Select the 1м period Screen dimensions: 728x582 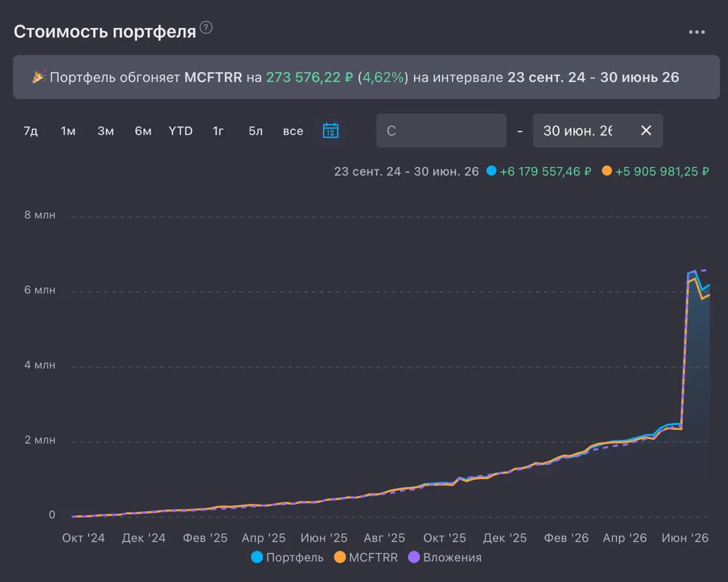click(68, 131)
